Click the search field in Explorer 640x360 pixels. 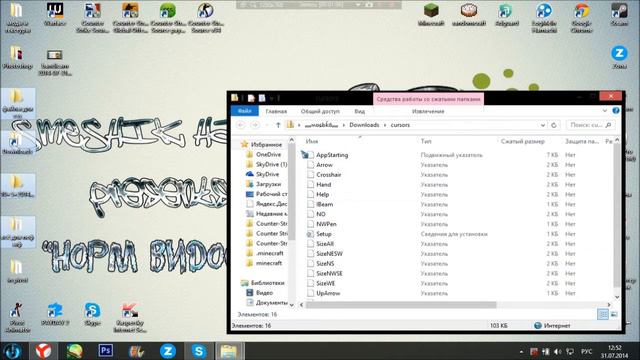pyautogui.click(x=591, y=125)
